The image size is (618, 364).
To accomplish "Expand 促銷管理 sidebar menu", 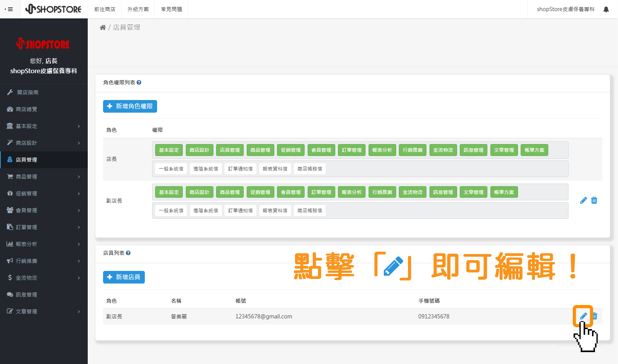I will click(x=44, y=193).
